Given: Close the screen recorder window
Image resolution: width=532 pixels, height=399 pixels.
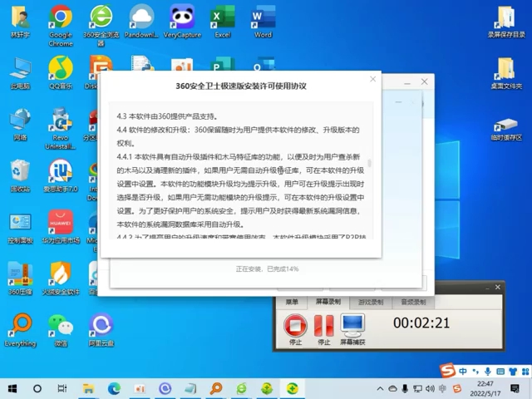Looking at the screenshot, I should click(x=498, y=287).
